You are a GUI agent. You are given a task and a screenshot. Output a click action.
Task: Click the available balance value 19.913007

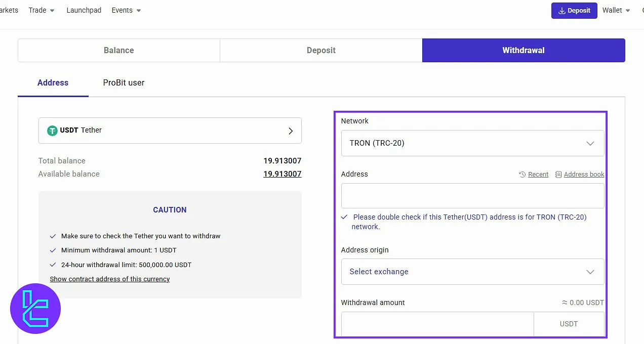[x=282, y=174]
